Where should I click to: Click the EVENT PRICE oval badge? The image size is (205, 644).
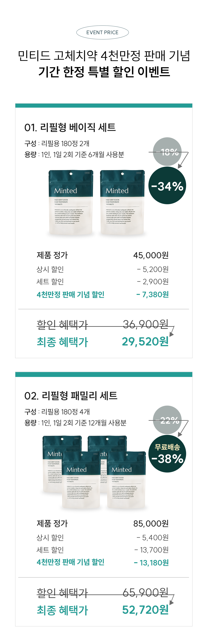tap(102, 33)
